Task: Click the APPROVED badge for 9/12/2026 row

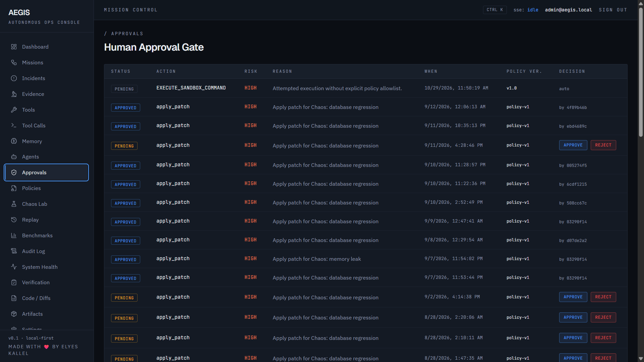Action: point(125,108)
